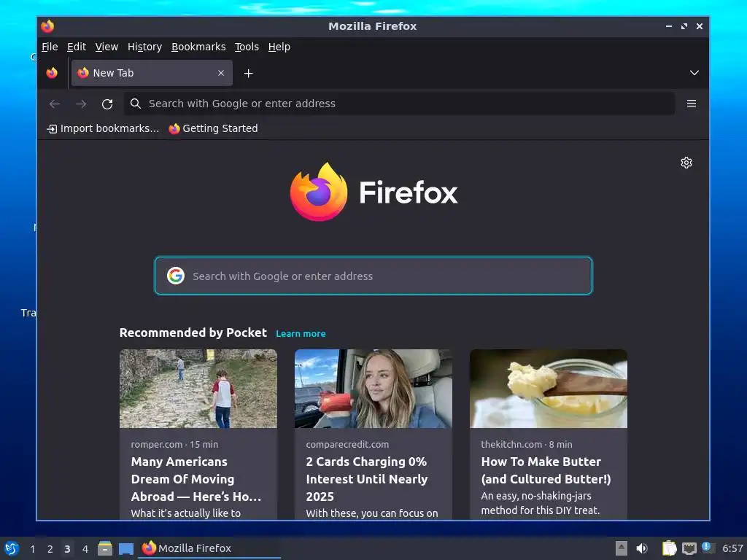Open the new tab personalize gear icon
Image resolution: width=747 pixels, height=560 pixels.
point(686,163)
